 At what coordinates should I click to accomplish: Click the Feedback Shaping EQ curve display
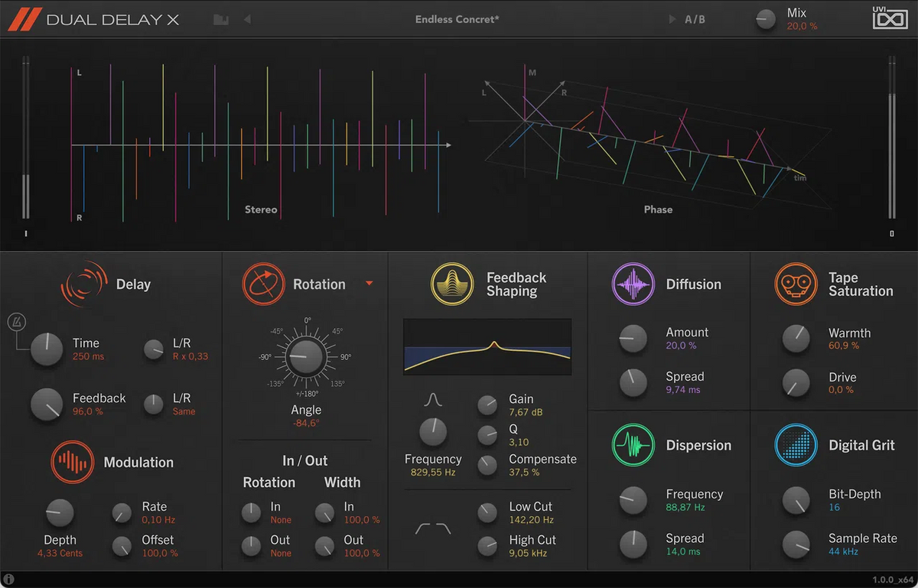487,348
